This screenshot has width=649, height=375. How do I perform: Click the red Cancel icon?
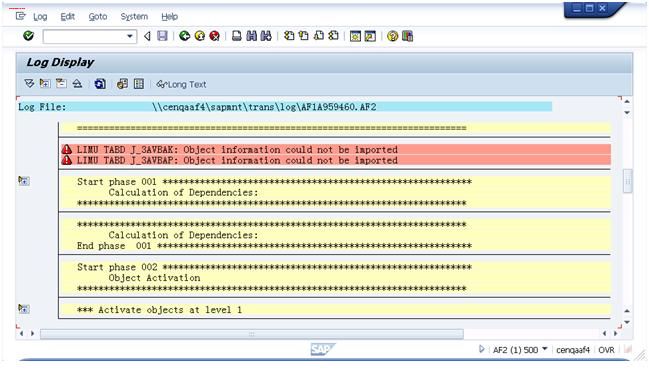click(x=214, y=36)
